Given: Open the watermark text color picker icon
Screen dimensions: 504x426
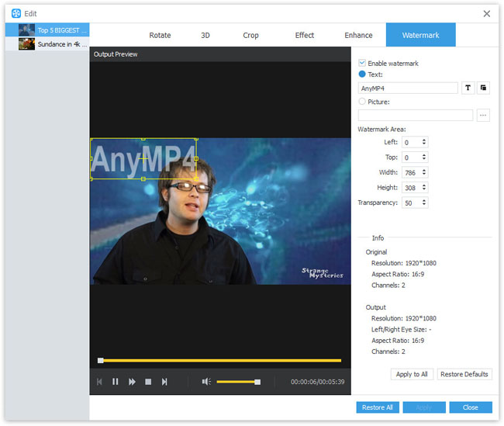Looking at the screenshot, I should click(483, 88).
